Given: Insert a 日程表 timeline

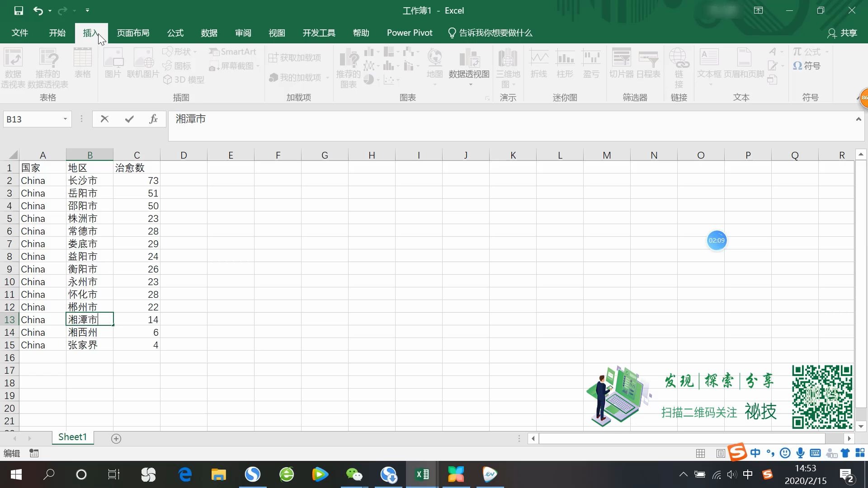Looking at the screenshot, I should pyautogui.click(x=648, y=63).
